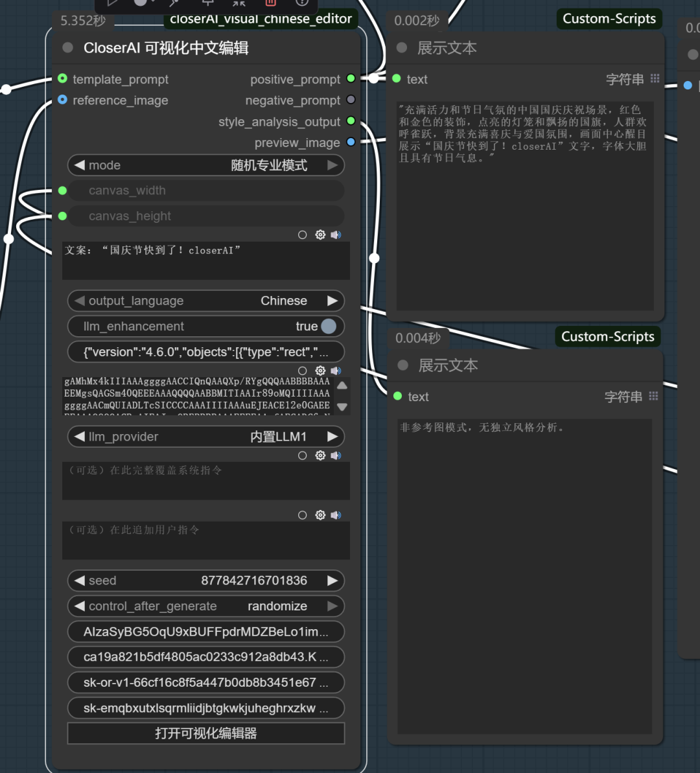Click speaker icon above the system-instruction box

click(x=336, y=455)
